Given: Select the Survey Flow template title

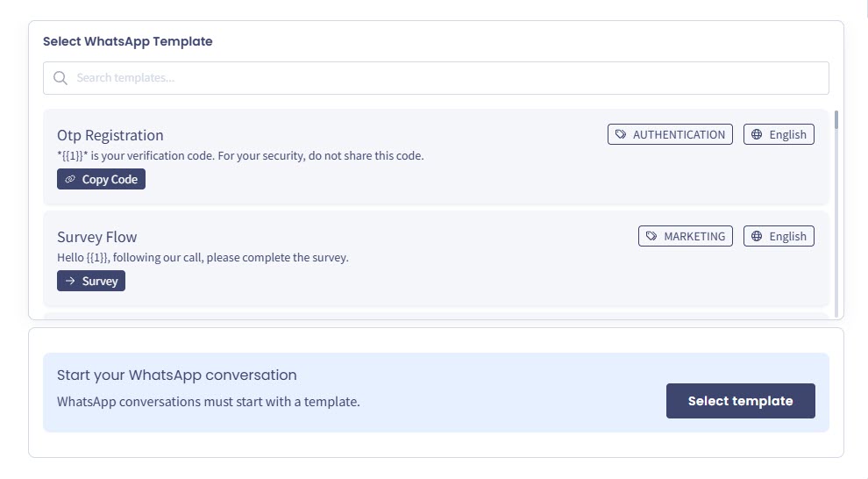Looking at the screenshot, I should pyautogui.click(x=96, y=238).
